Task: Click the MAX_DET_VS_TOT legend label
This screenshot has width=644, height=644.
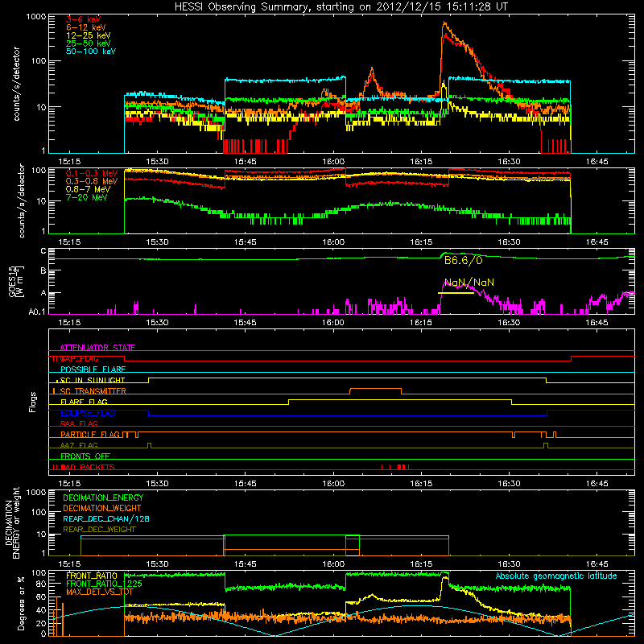Action: coord(97,592)
